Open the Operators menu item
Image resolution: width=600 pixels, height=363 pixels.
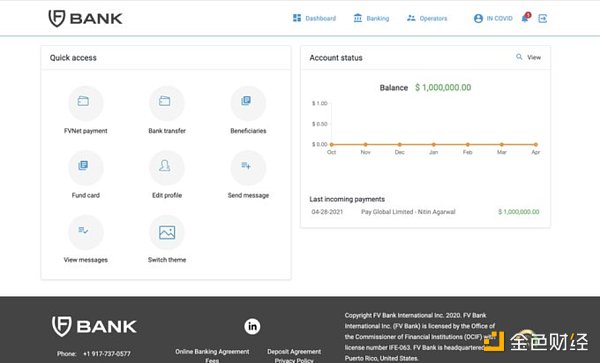[x=427, y=18]
